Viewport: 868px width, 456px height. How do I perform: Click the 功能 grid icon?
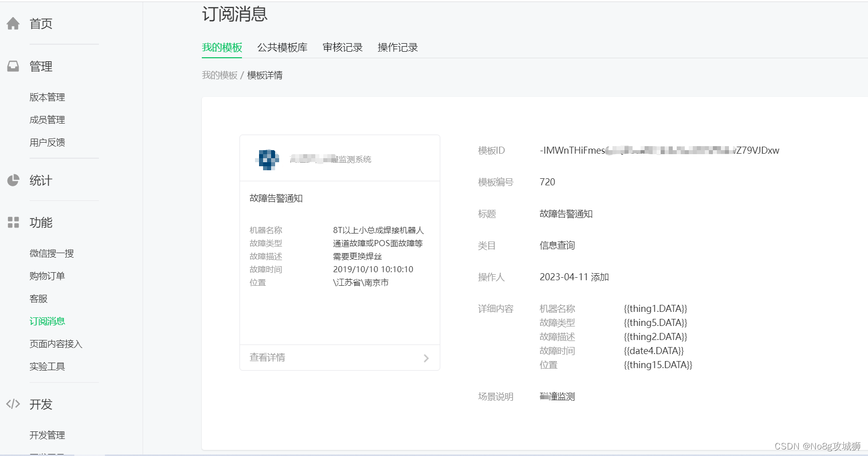(13, 222)
